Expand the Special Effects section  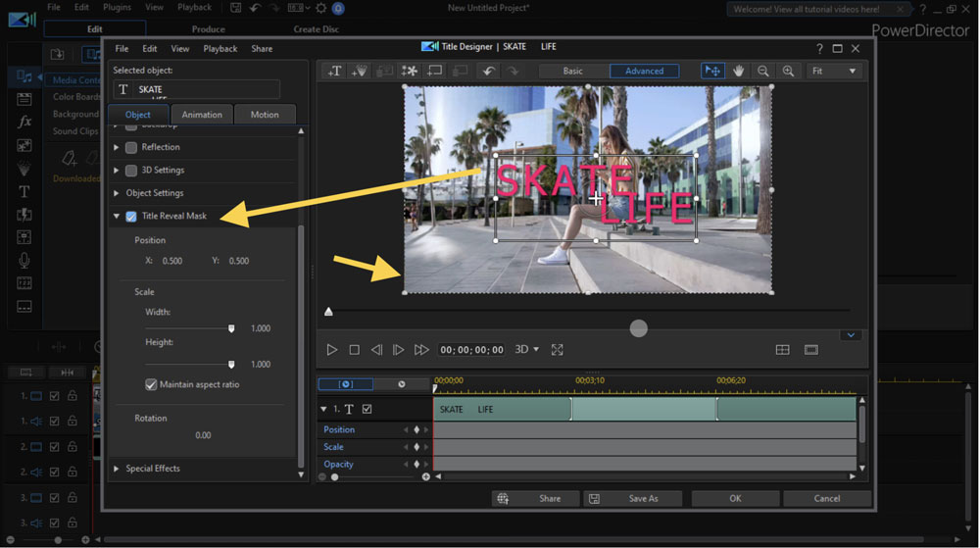(117, 469)
